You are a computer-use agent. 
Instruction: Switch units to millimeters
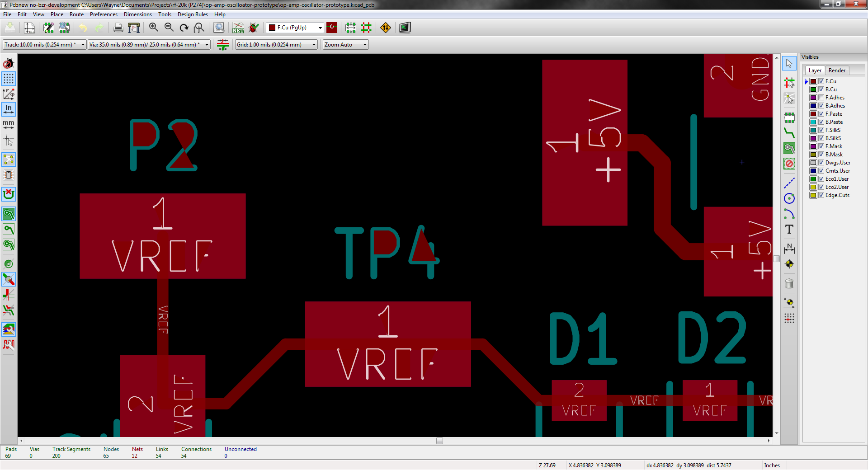point(9,124)
